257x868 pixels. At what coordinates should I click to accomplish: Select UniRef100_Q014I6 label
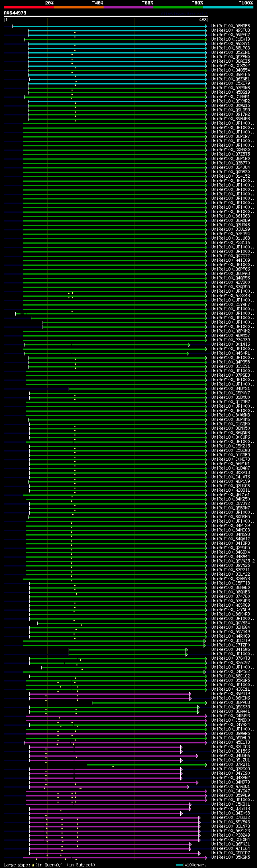[230, 345]
